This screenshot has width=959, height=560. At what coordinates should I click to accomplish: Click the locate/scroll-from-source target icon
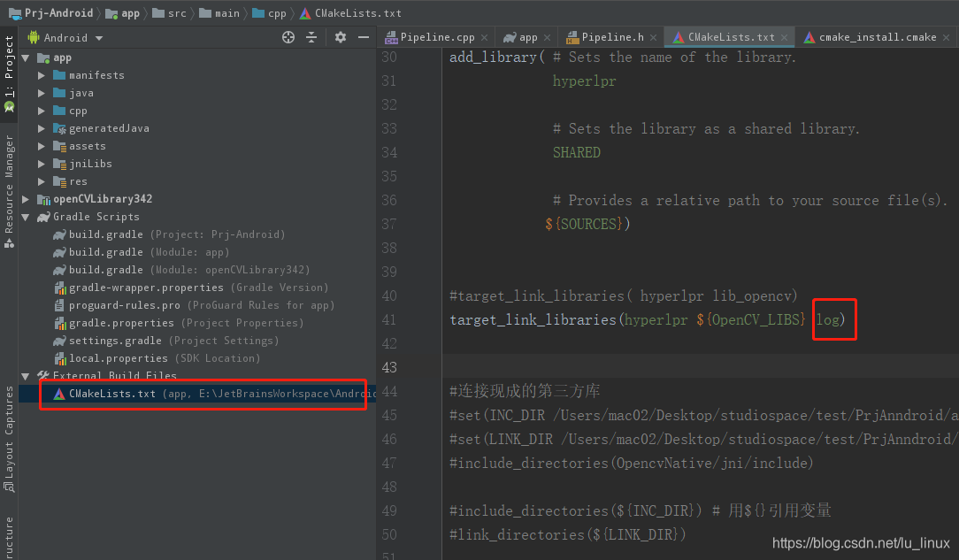click(x=288, y=37)
